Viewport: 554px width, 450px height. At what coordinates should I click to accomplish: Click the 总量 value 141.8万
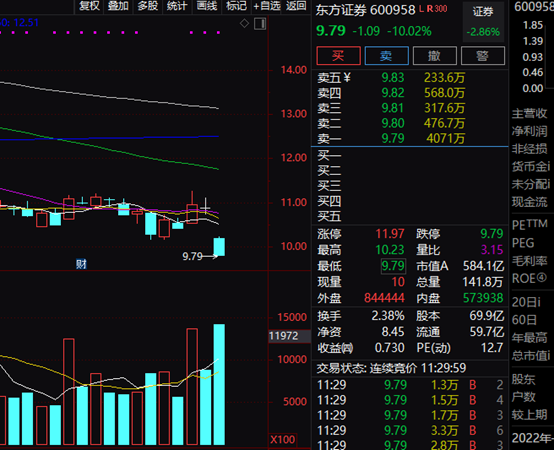(x=483, y=282)
